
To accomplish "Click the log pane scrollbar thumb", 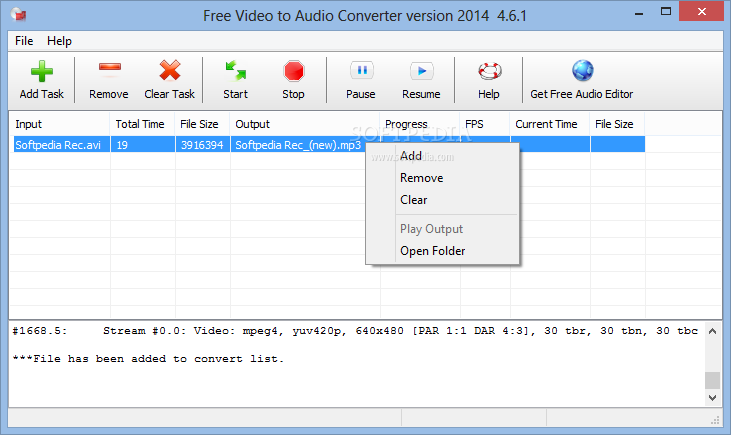I will click(x=712, y=380).
